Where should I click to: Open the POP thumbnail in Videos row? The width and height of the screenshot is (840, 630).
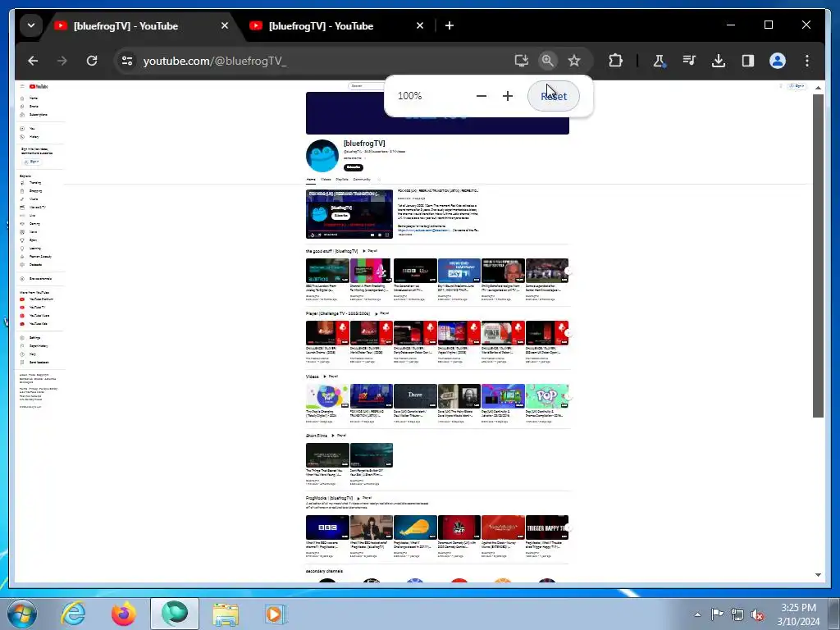(547, 396)
